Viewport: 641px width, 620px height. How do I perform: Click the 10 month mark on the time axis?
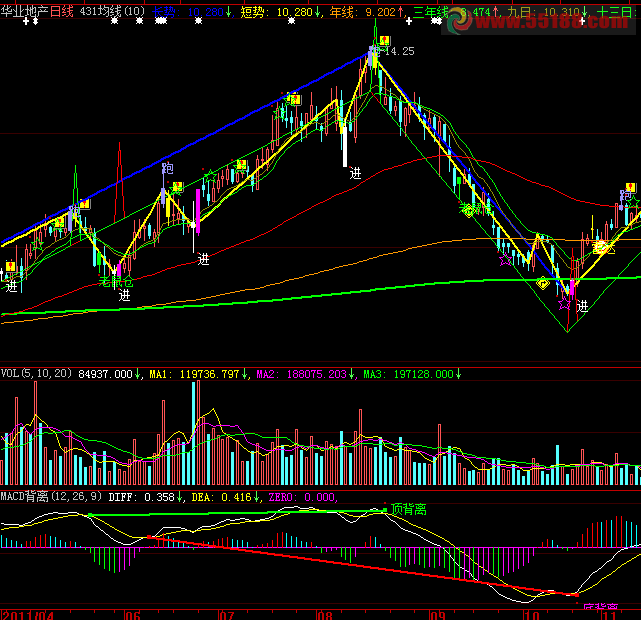[x=532, y=615]
